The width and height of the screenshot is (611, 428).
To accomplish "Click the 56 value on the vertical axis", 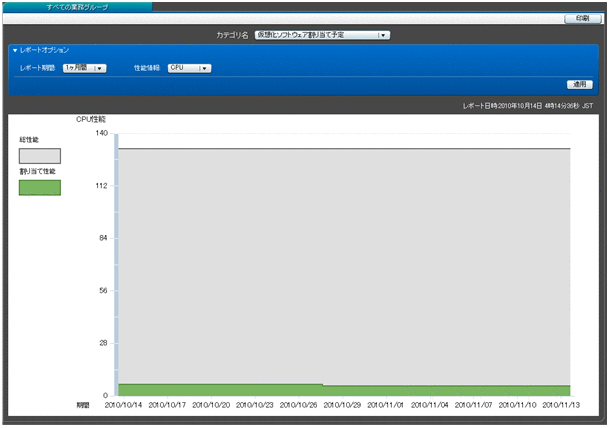I will [x=103, y=291].
